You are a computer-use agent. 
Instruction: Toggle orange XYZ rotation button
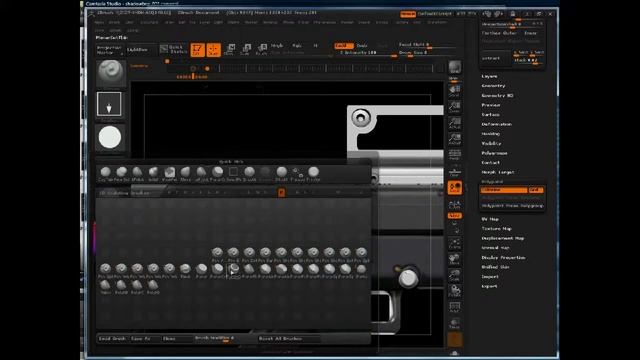pos(455,216)
